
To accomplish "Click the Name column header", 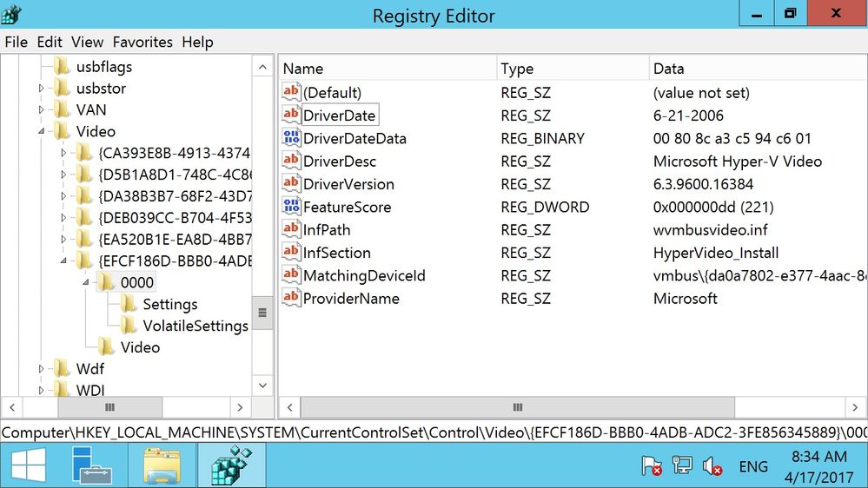I will click(387, 69).
